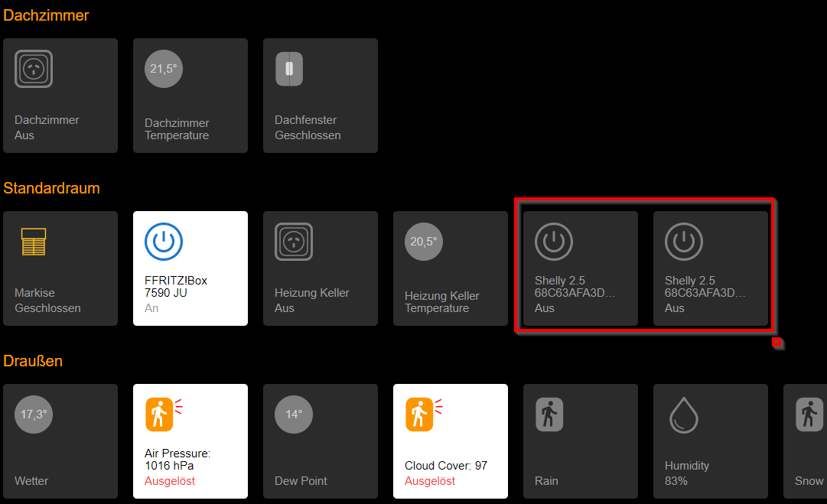Open the Draußen section heading
The image size is (827, 504).
pos(33,361)
